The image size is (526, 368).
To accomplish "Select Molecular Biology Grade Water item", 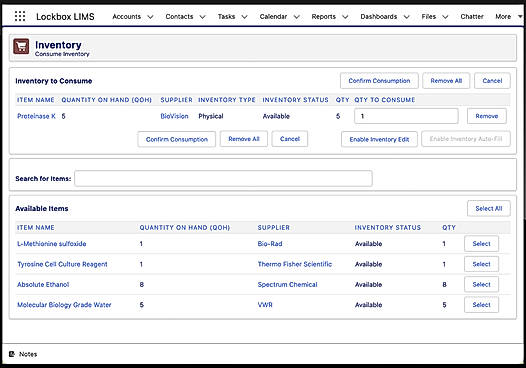I will 481,305.
